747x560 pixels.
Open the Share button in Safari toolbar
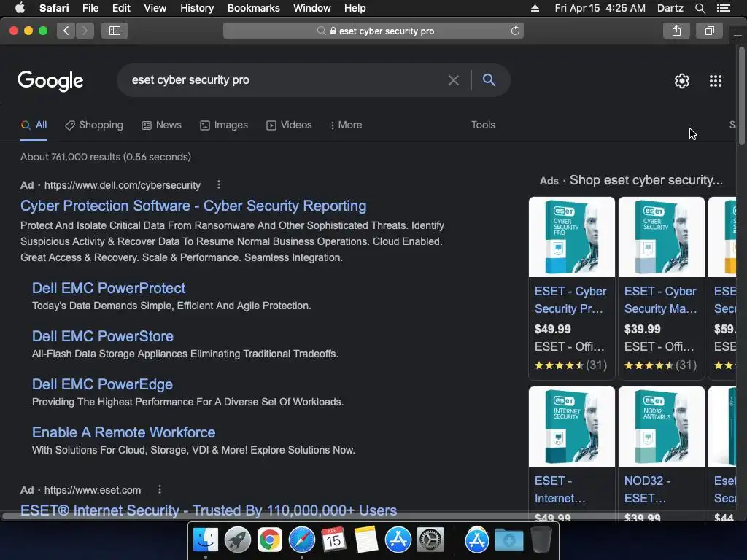pos(676,31)
